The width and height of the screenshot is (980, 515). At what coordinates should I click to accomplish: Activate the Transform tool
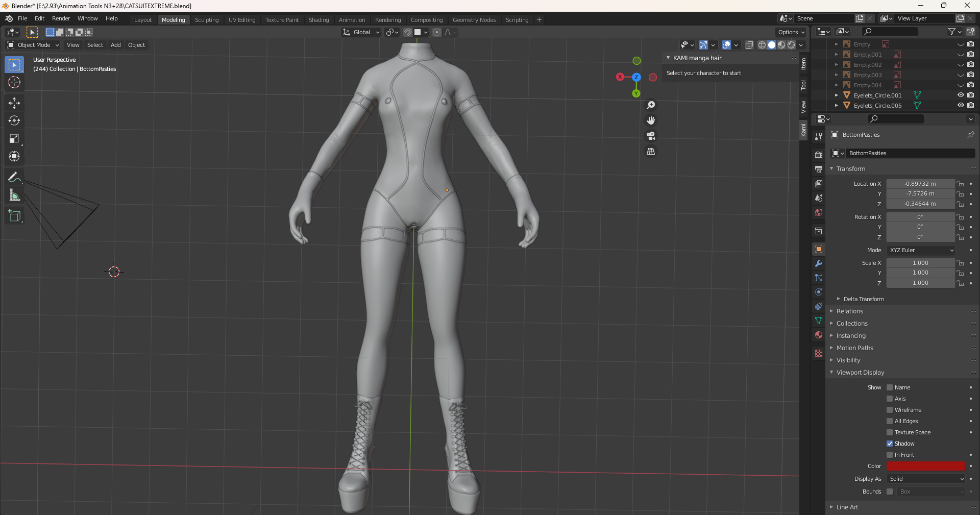click(x=14, y=157)
